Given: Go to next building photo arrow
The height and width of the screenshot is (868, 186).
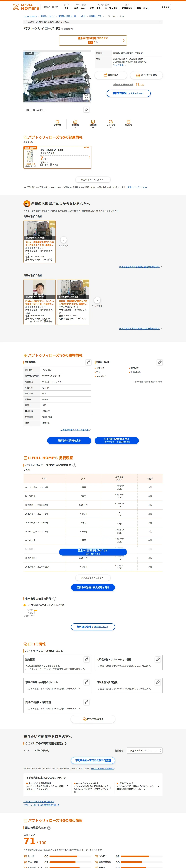Looking at the screenshot, I should (87, 77).
